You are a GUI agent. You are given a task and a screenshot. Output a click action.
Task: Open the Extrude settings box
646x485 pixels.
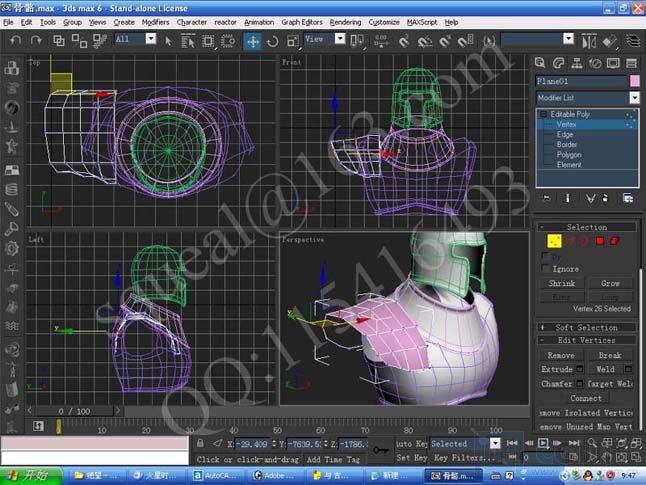[580, 368]
